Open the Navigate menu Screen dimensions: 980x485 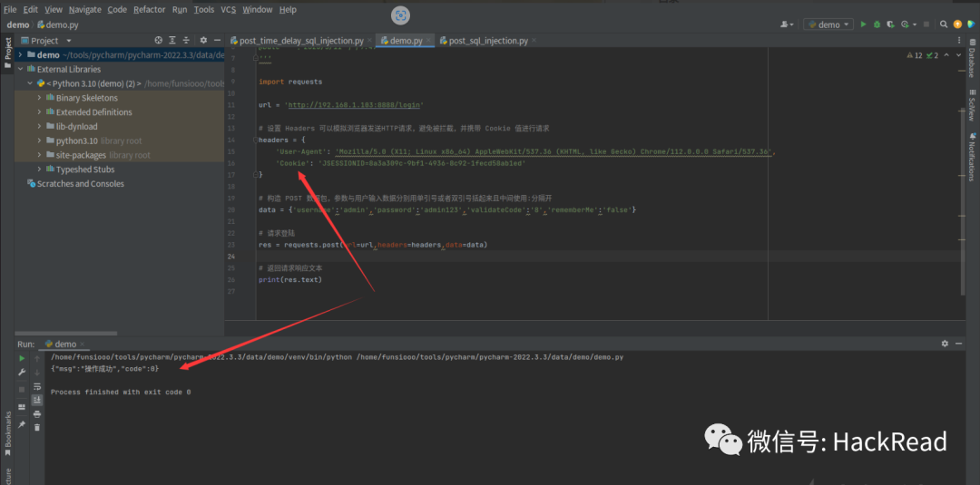[x=85, y=9]
